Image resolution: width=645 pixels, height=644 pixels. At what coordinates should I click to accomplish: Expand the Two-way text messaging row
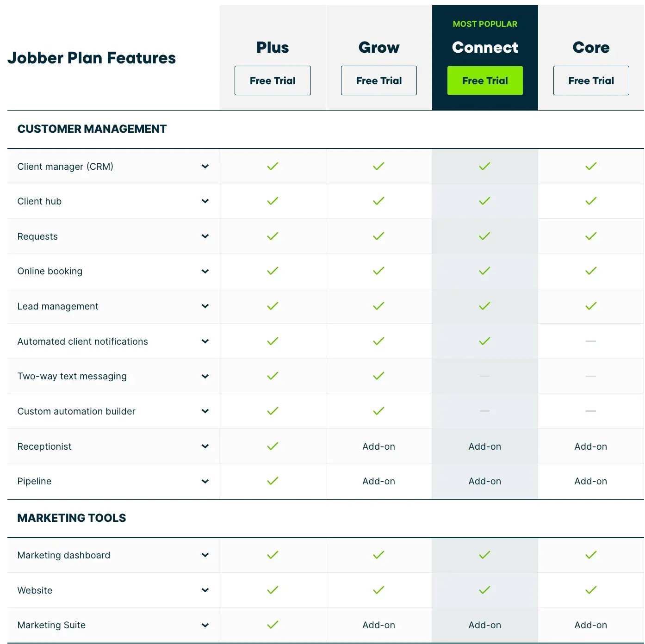pos(205,376)
